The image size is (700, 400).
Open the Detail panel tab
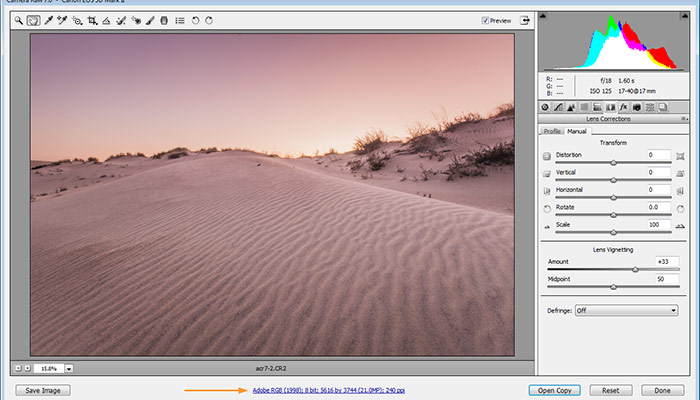(x=571, y=107)
